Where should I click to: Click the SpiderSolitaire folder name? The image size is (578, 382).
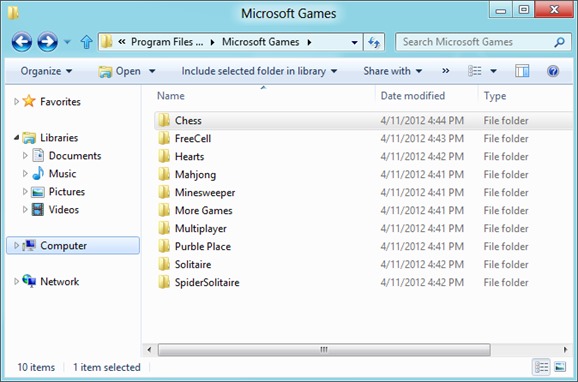207,282
